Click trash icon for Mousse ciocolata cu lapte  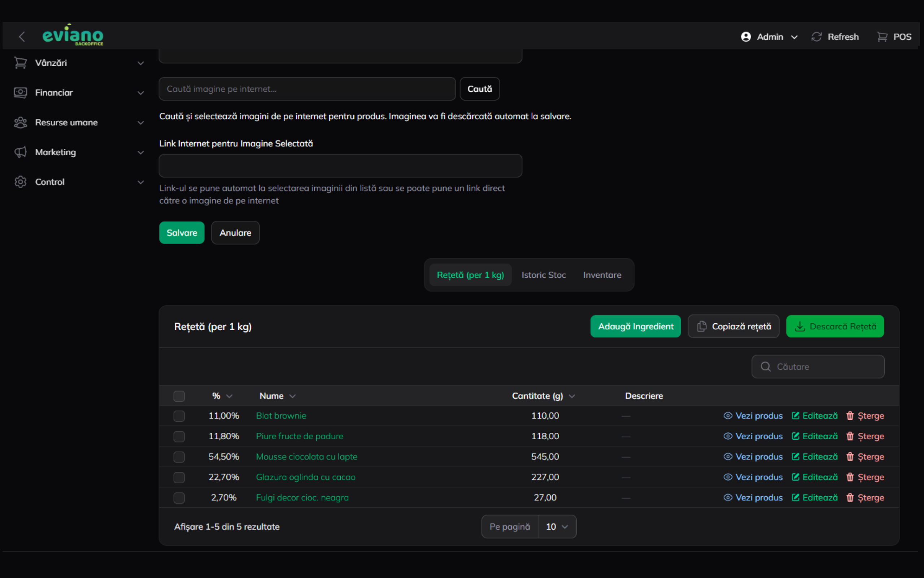click(x=850, y=456)
